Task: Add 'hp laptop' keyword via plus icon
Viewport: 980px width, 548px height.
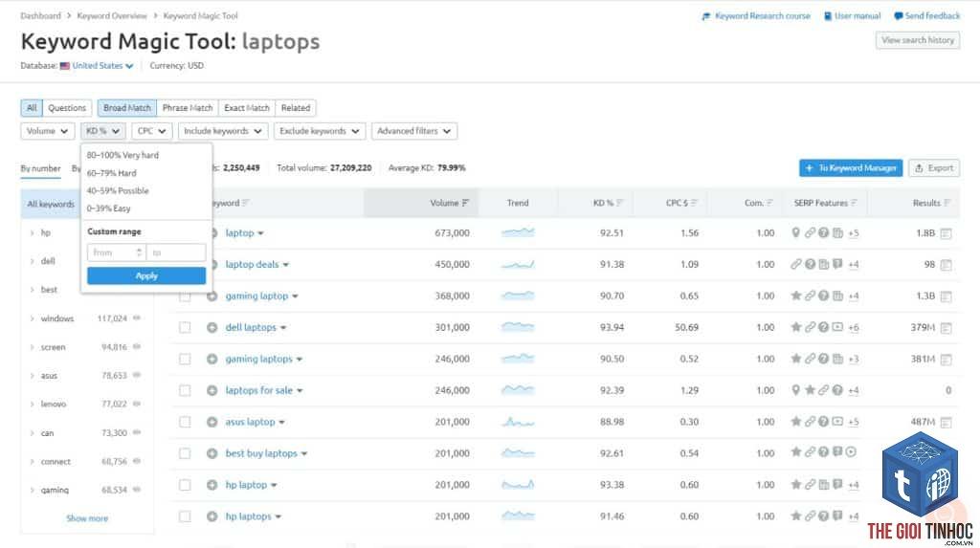Action: 212,485
